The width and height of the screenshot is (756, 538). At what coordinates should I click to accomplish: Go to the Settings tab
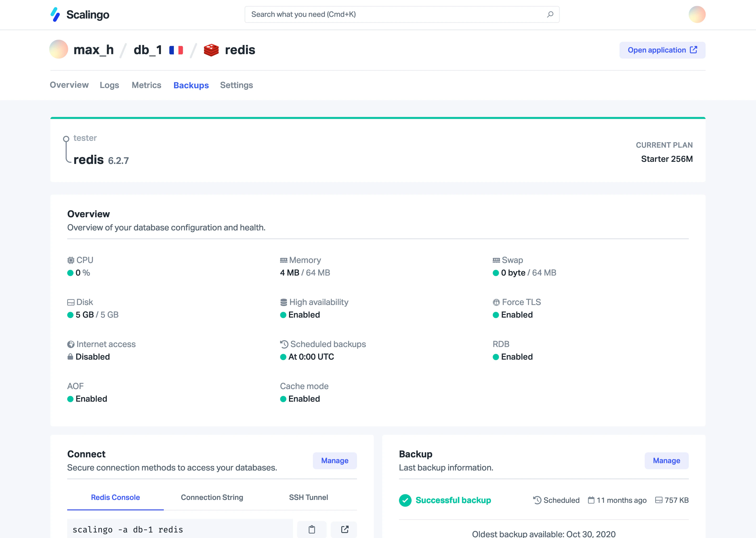click(x=236, y=85)
